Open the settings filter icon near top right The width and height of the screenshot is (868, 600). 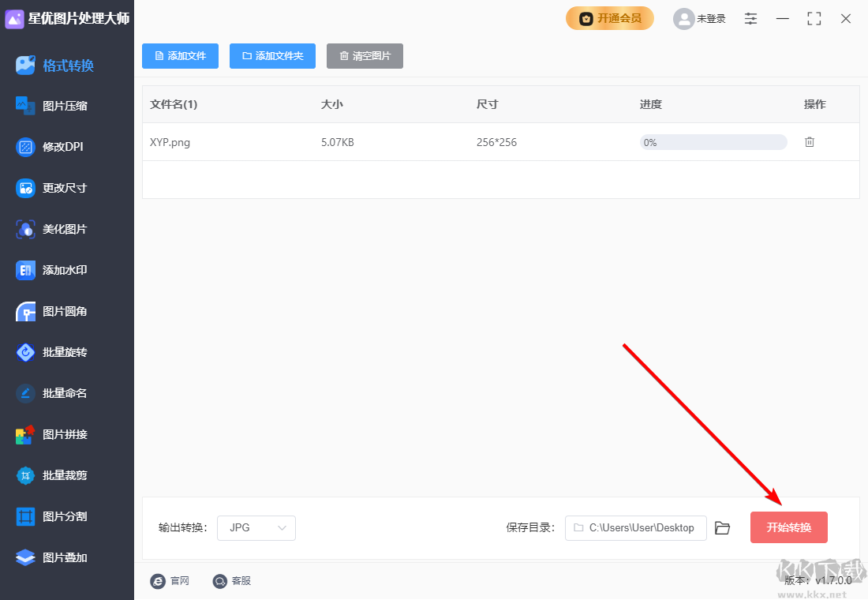pos(750,18)
